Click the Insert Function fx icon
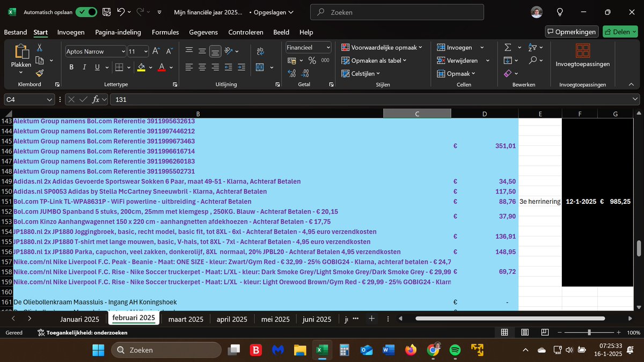 pos(96,99)
